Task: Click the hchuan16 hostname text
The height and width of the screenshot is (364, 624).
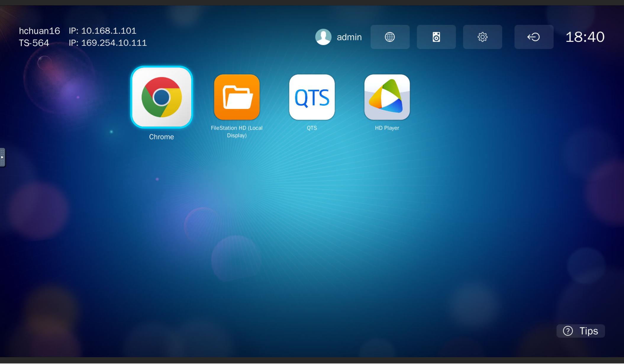Action: (39, 31)
